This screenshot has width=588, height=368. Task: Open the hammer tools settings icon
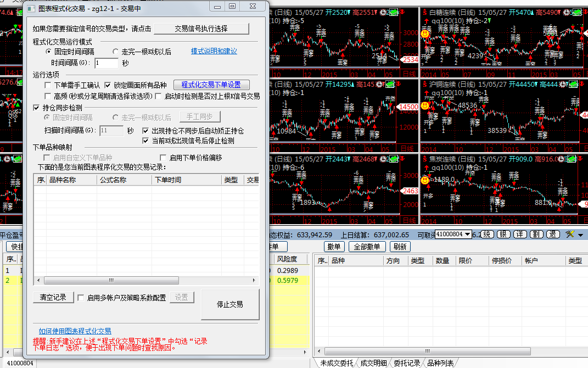pos(570,234)
